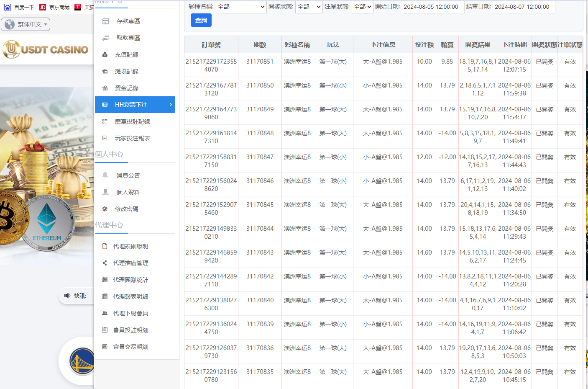Open announcements via the 消息公告 bell icon
Image resolution: width=588 pixels, height=389 pixels.
coord(106,175)
